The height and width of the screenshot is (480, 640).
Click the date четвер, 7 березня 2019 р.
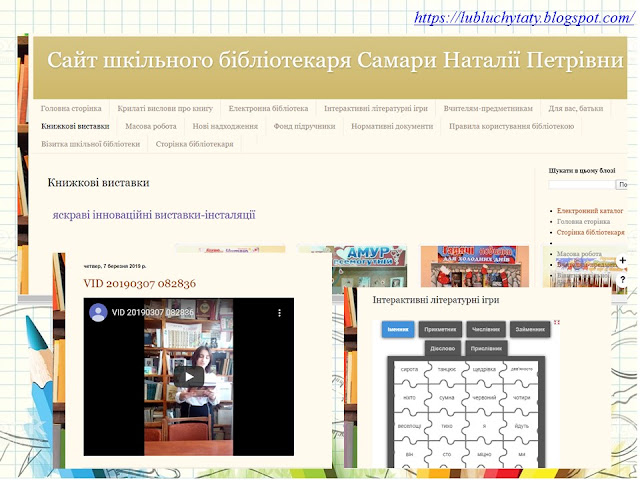[x=115, y=266]
